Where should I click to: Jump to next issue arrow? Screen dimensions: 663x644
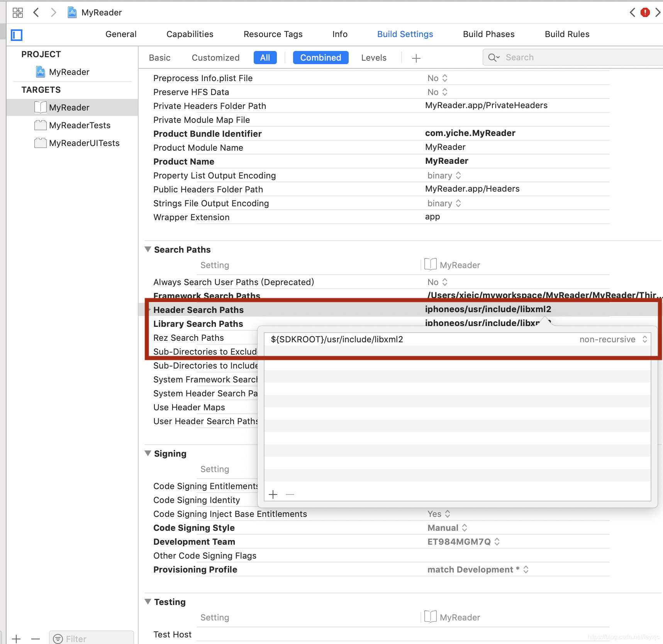(658, 13)
